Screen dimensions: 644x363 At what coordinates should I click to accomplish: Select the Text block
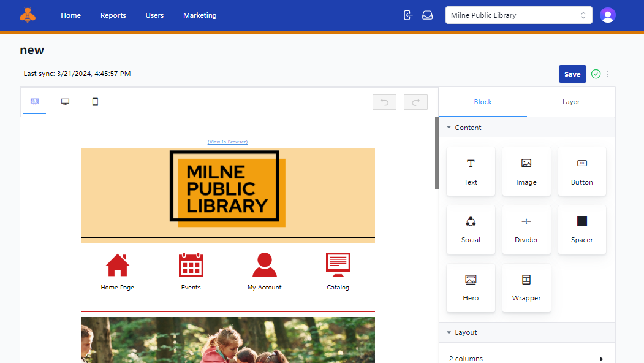click(x=471, y=172)
